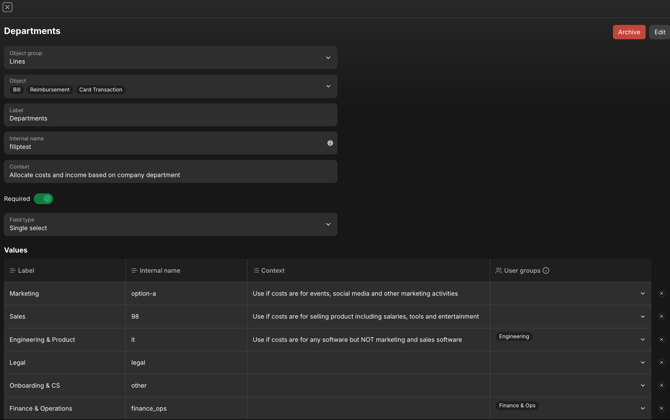Viewport: 670px width, 420px height.
Task: Click the Marketing context about events, social media
Action: click(368, 294)
